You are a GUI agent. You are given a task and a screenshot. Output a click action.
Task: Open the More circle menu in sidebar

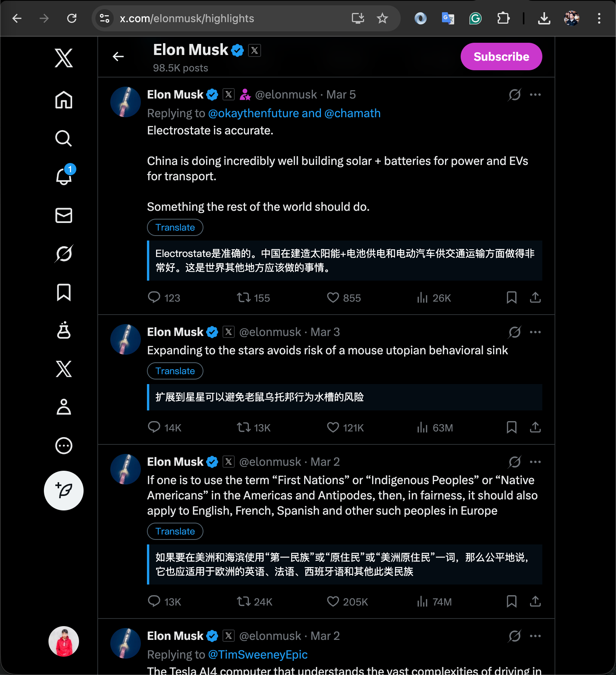64,446
